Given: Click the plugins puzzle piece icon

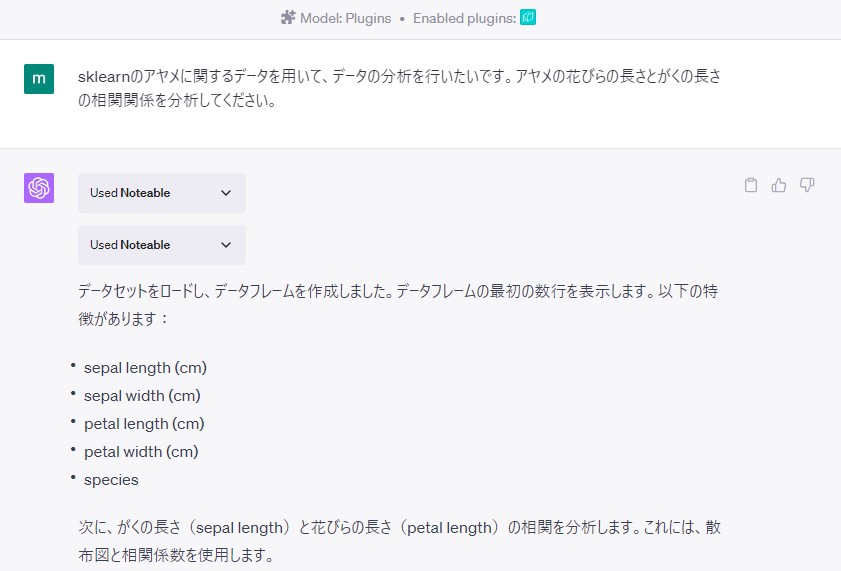Looking at the screenshot, I should tap(288, 18).
